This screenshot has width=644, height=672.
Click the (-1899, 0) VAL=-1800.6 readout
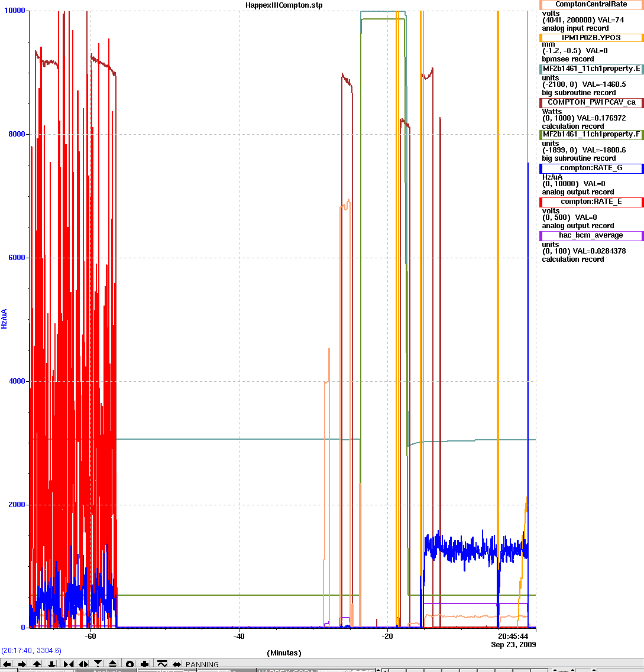coord(584,150)
